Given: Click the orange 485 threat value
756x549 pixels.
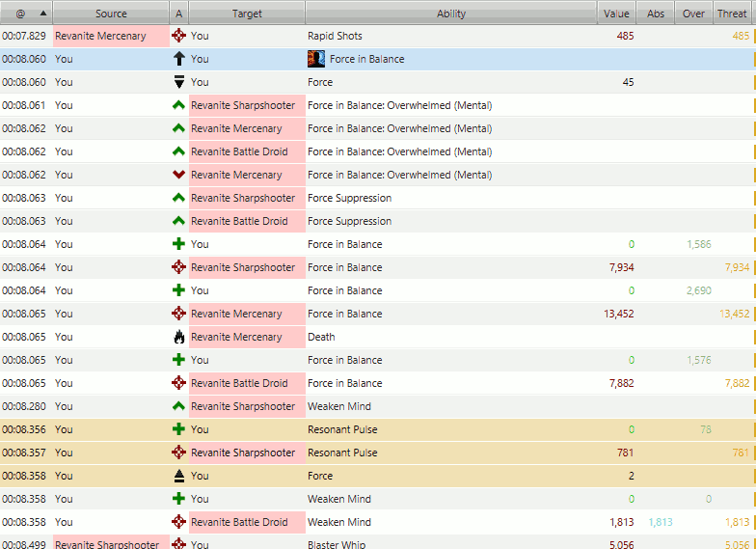Looking at the screenshot, I should (741, 36).
